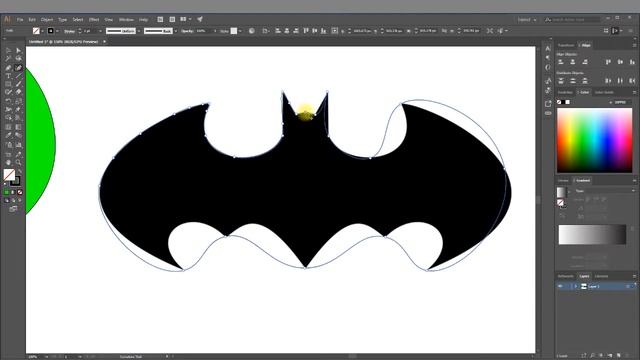Switch to the Stroke tab
The height and width of the screenshot is (360, 640).
(563, 180)
